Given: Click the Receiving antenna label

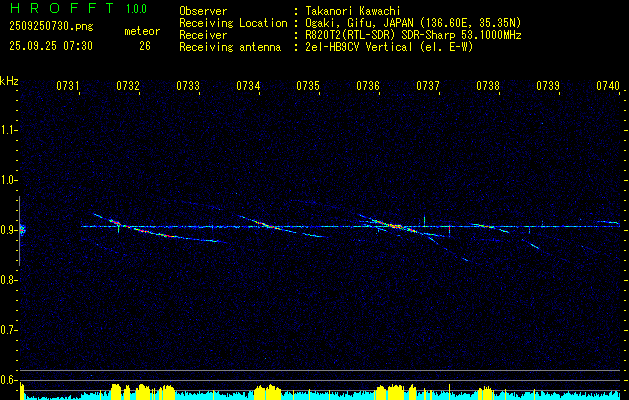Looking at the screenshot, I should 230,47.
